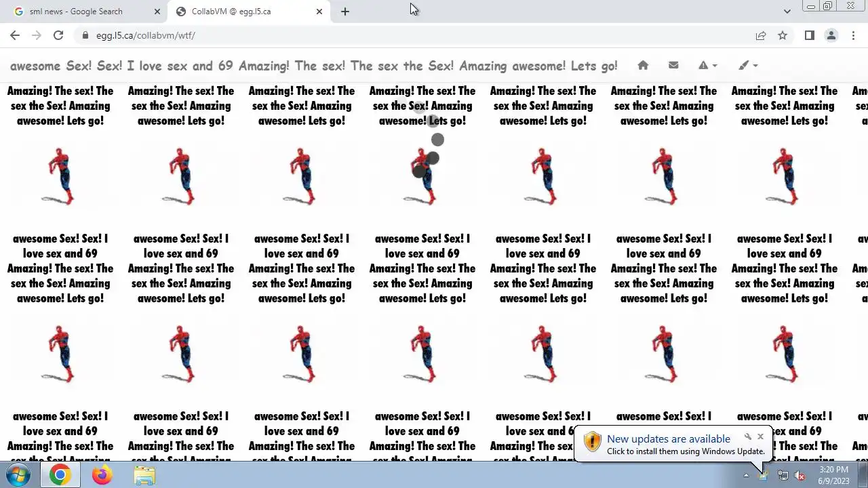Image resolution: width=868 pixels, height=488 pixels.
Task: Open the brush theme dropdown in navbar
Action: (748, 65)
